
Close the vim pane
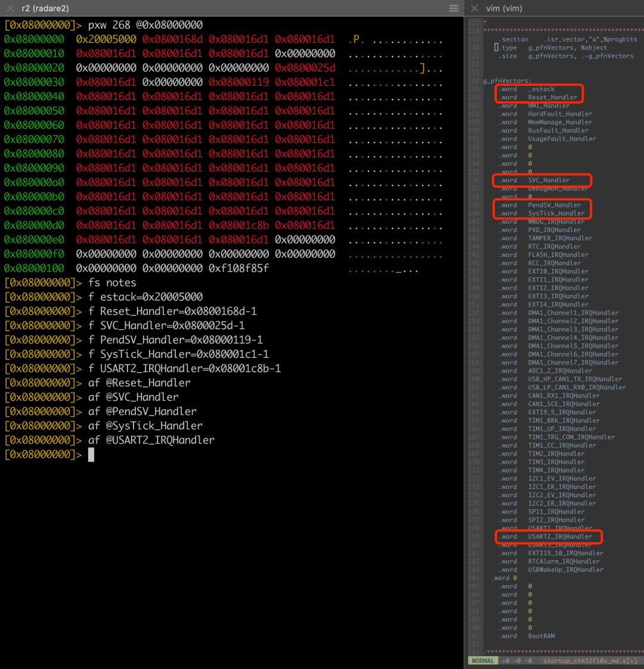(475, 8)
